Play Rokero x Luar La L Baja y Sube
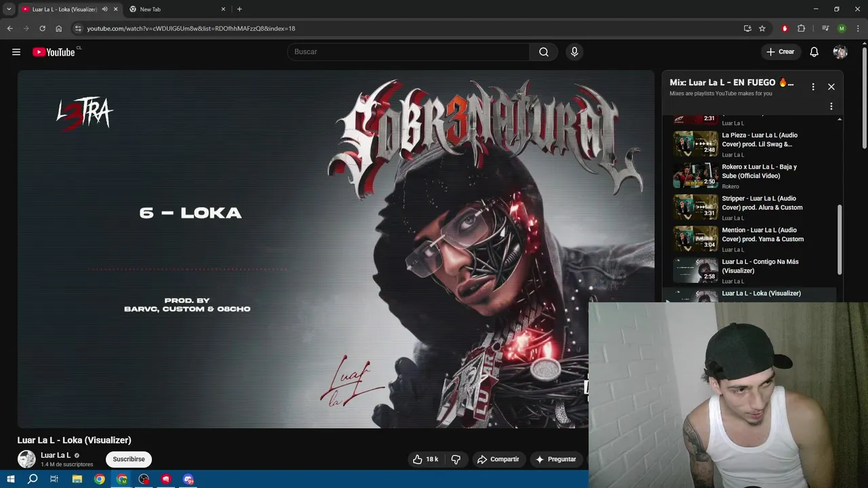 coord(749,176)
